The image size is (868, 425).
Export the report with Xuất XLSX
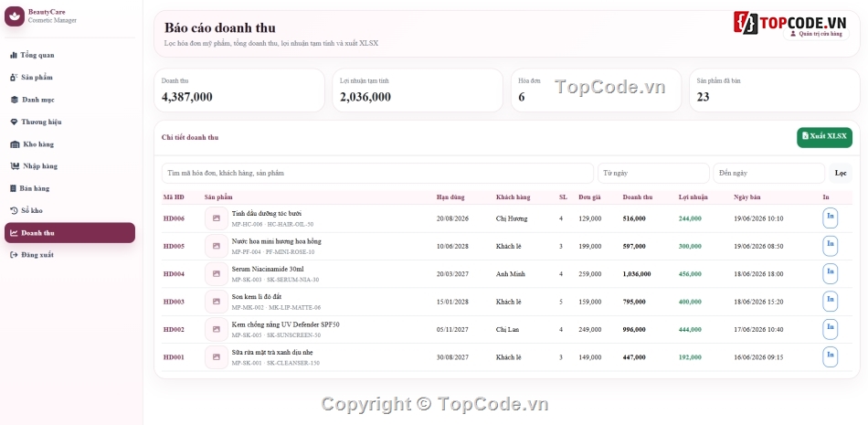point(824,136)
